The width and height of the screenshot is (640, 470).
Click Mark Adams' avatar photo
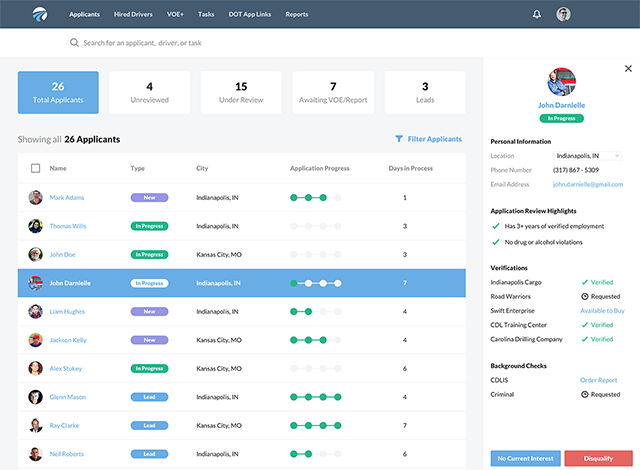[x=36, y=197]
